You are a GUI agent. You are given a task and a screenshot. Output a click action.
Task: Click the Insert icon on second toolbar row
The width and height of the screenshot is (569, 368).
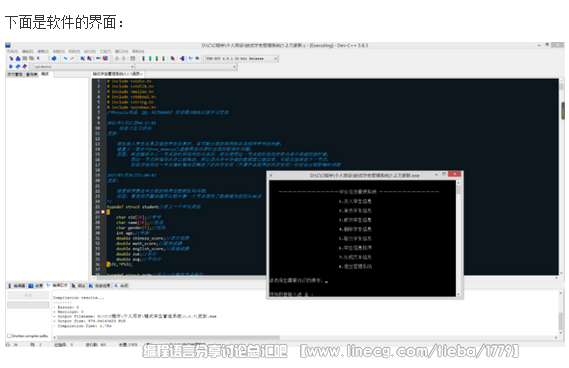pos(11,67)
